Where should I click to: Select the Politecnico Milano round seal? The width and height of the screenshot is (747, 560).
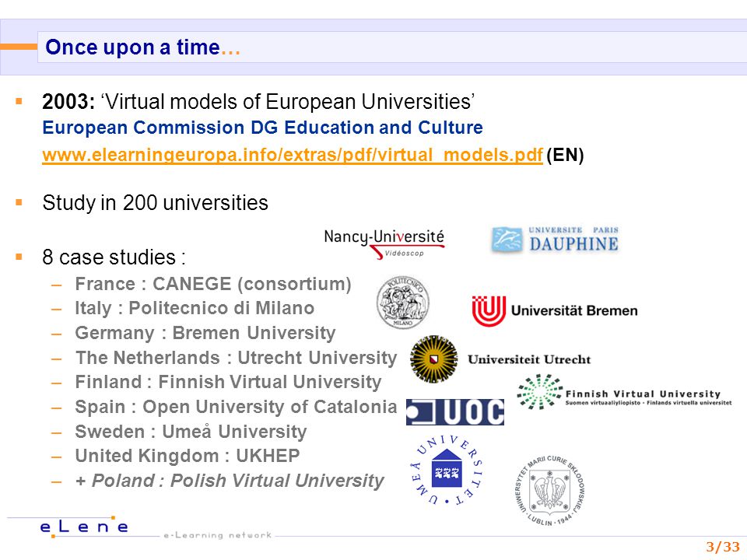(403, 303)
